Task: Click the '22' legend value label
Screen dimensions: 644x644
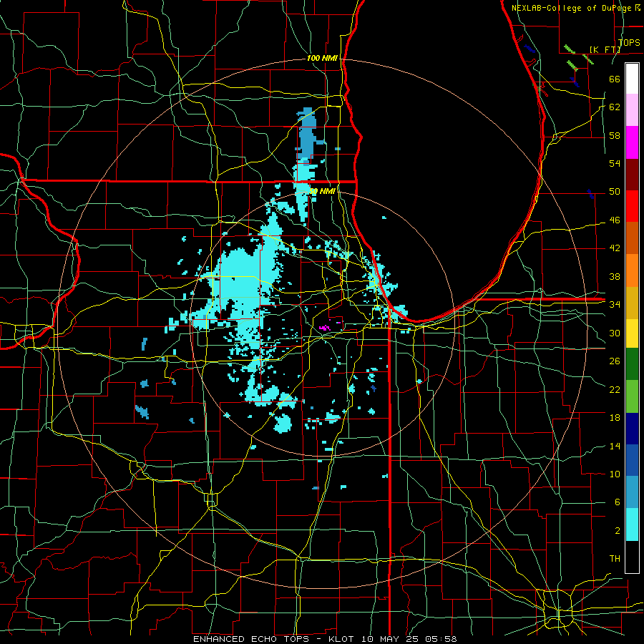Action: [615, 389]
